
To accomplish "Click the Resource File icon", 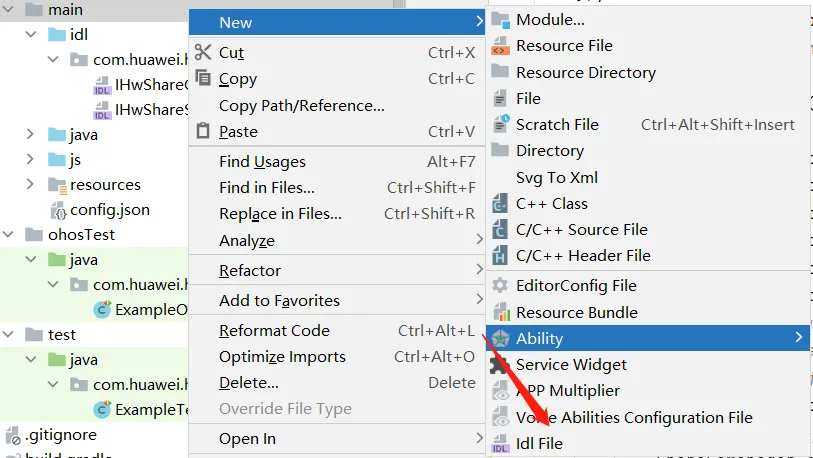I will point(501,46).
